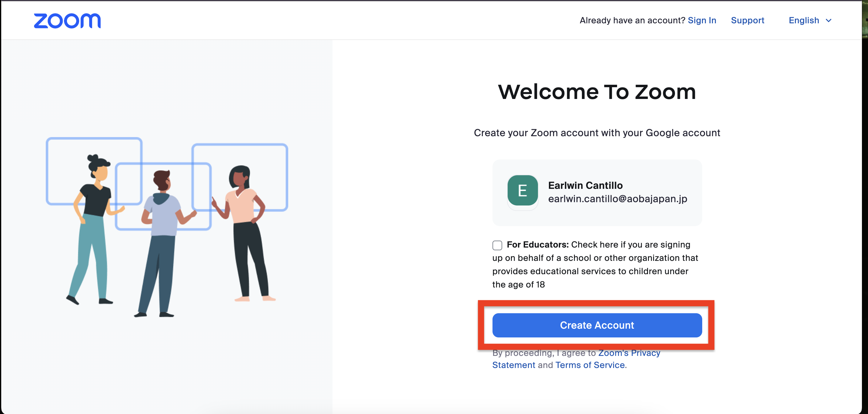Click the 'By proceeding, I agree to' text

(544, 353)
